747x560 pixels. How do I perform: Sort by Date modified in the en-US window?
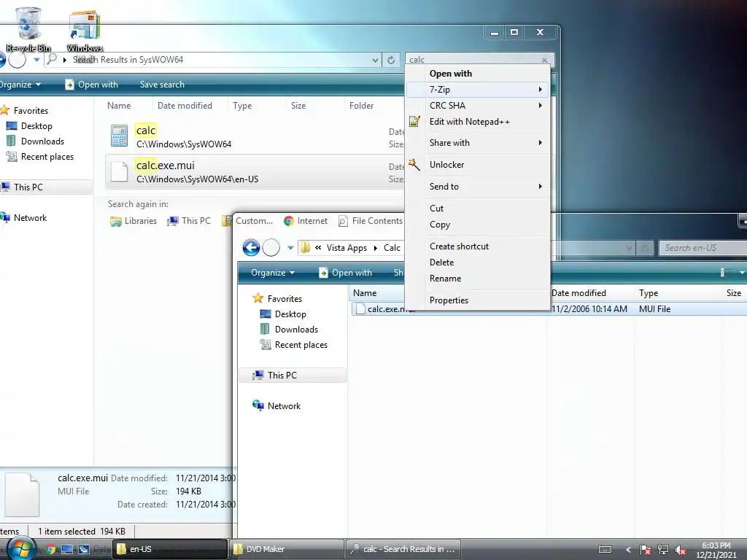tap(578, 293)
